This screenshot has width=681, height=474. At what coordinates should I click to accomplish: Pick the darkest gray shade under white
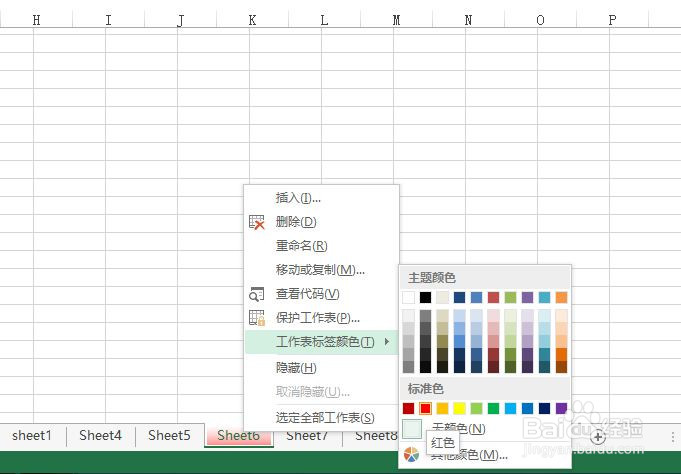point(409,367)
